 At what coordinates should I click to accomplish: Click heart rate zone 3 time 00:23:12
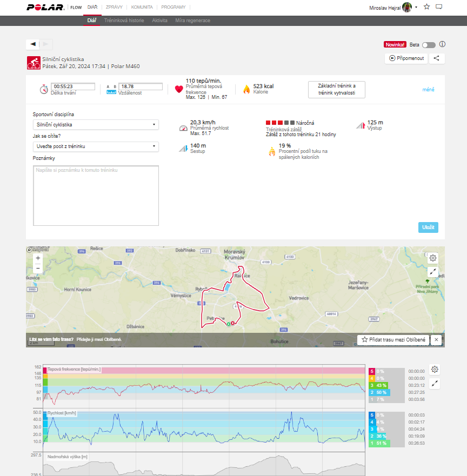pyautogui.click(x=417, y=385)
